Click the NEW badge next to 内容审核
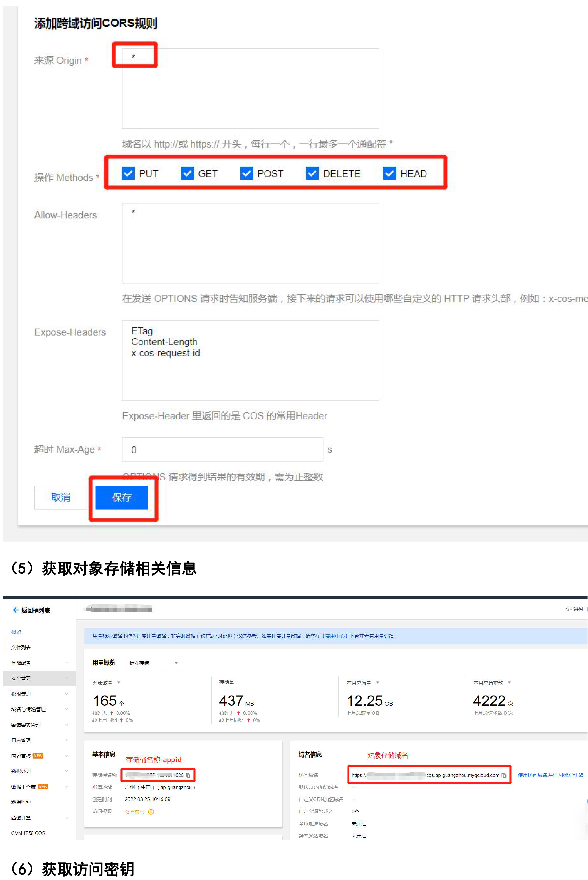588x880 pixels. [x=38, y=756]
